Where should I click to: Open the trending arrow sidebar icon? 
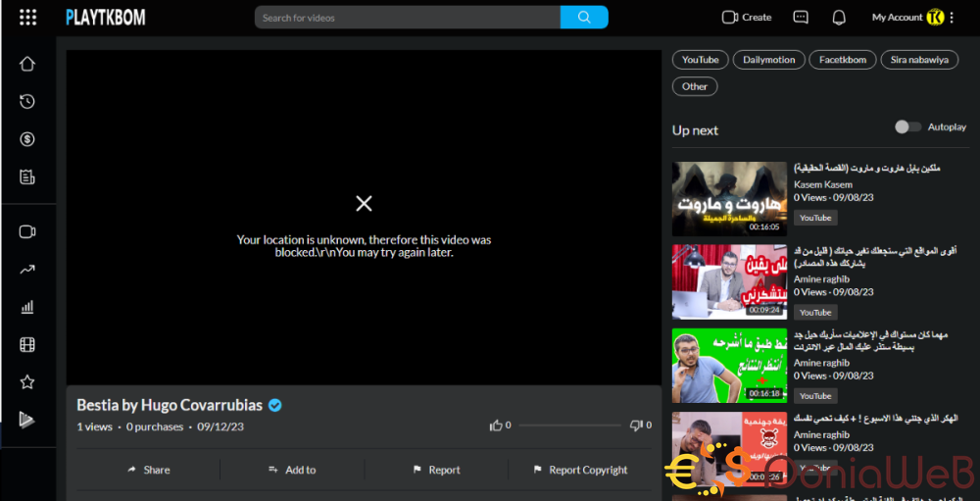[27, 270]
